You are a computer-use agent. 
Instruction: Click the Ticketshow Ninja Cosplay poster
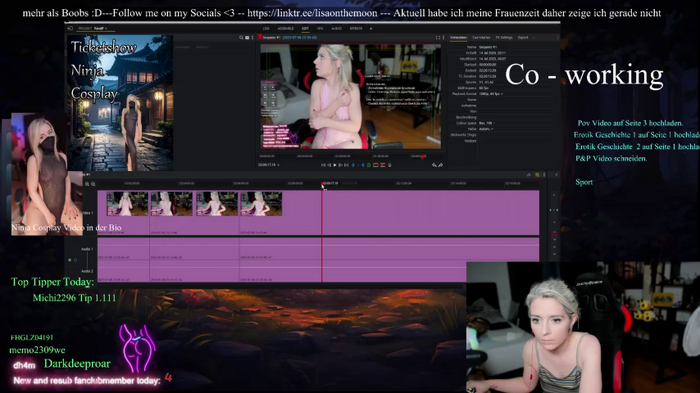(x=120, y=103)
